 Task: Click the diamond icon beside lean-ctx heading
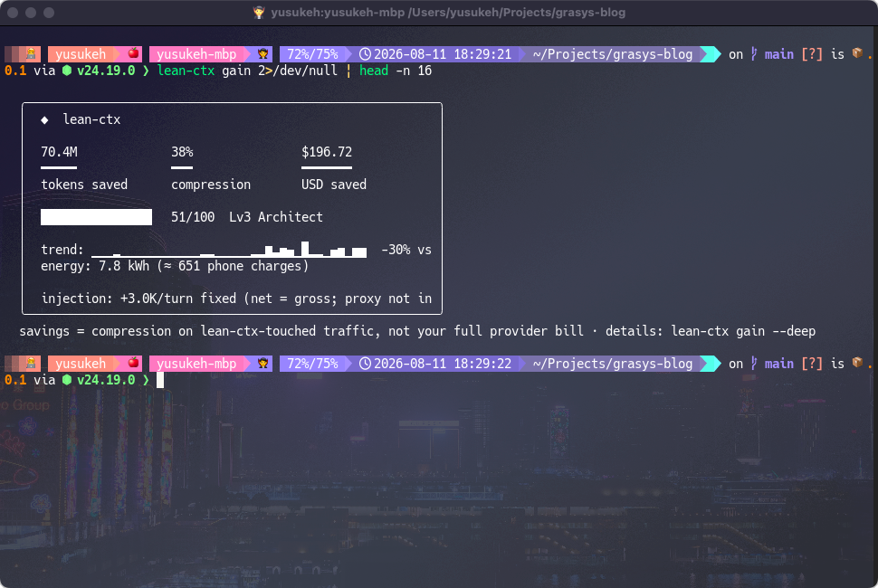[44, 119]
